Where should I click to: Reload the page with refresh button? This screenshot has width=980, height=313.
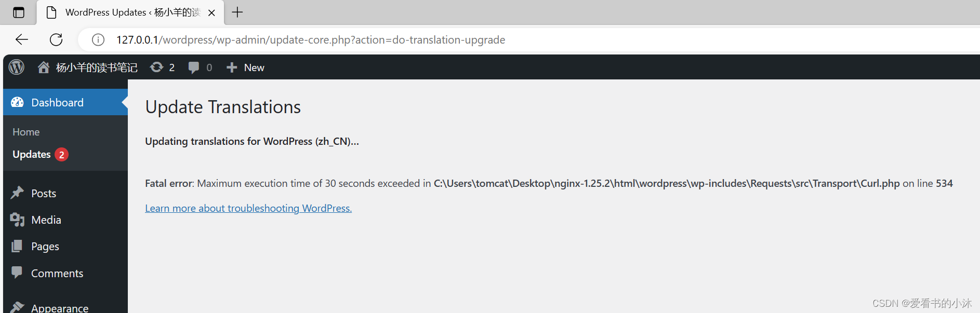point(56,39)
